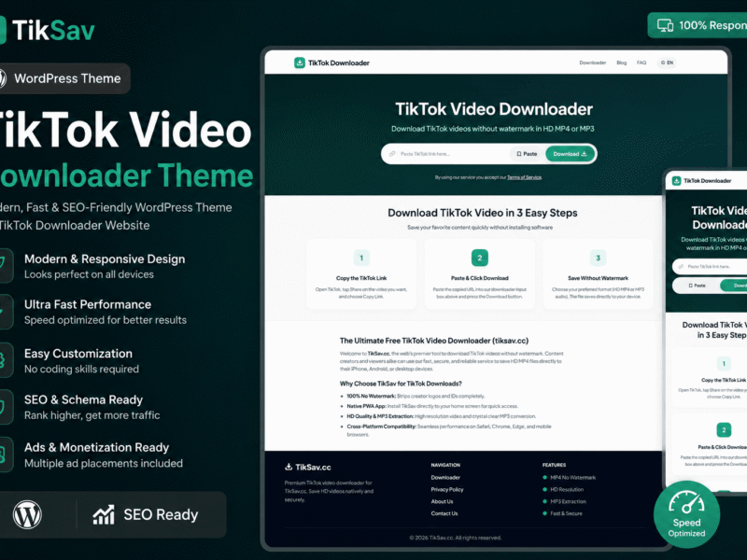747x560 pixels.
Task: Click the link icon inside the URL field
Action: click(x=392, y=154)
